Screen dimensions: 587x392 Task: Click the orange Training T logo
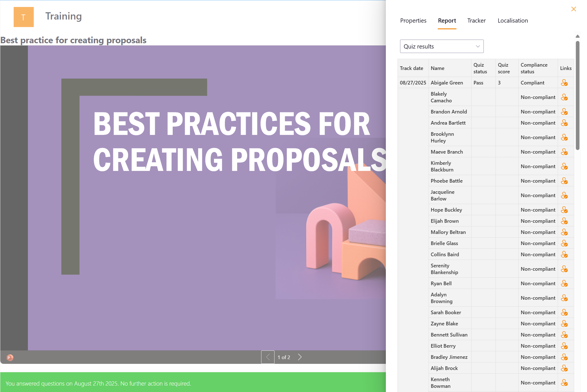(24, 17)
